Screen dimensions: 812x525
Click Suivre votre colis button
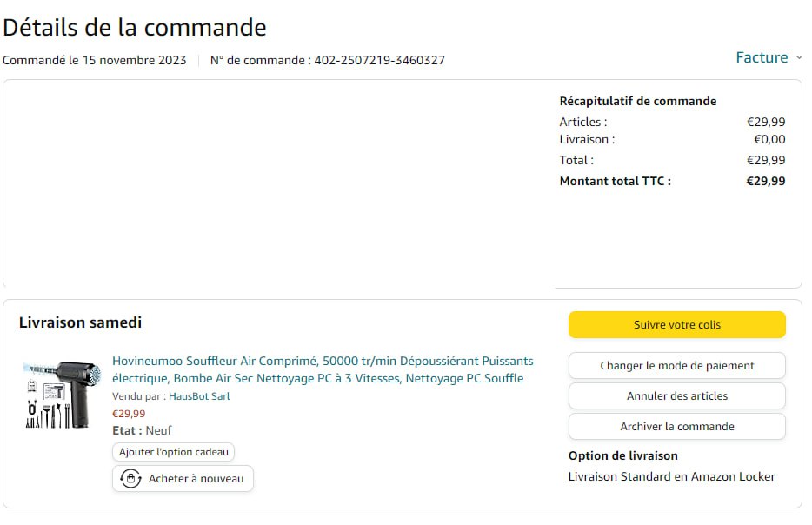(676, 325)
